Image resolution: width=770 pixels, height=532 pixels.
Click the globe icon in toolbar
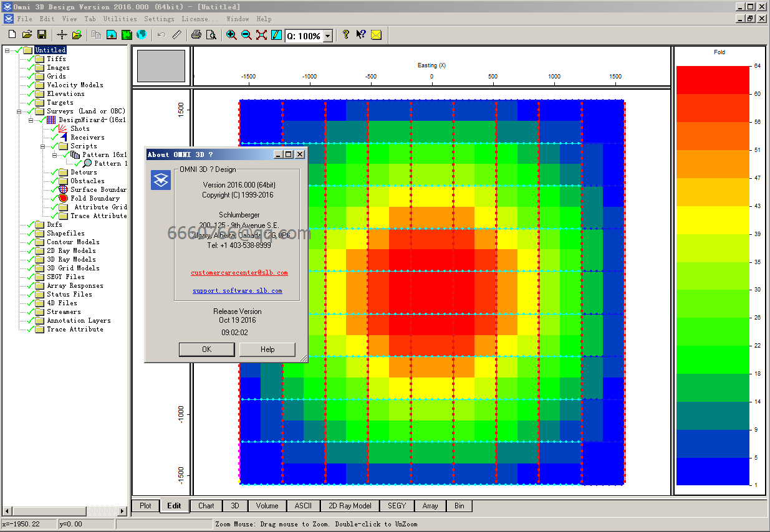pos(142,35)
